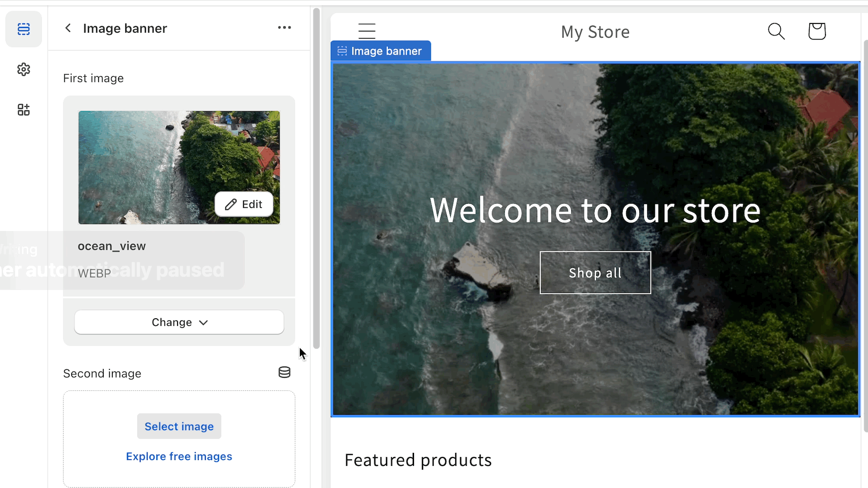Screen dimensions: 868x488
Task: Open the hamburger menu in store preview
Action: (367, 31)
